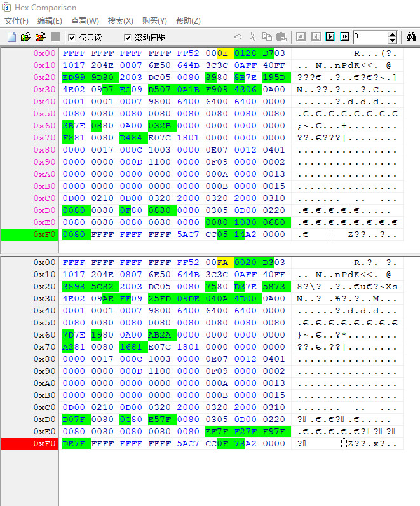Increase the toolbar number with up arrow
The width and height of the screenshot is (420, 506).
(392, 34)
